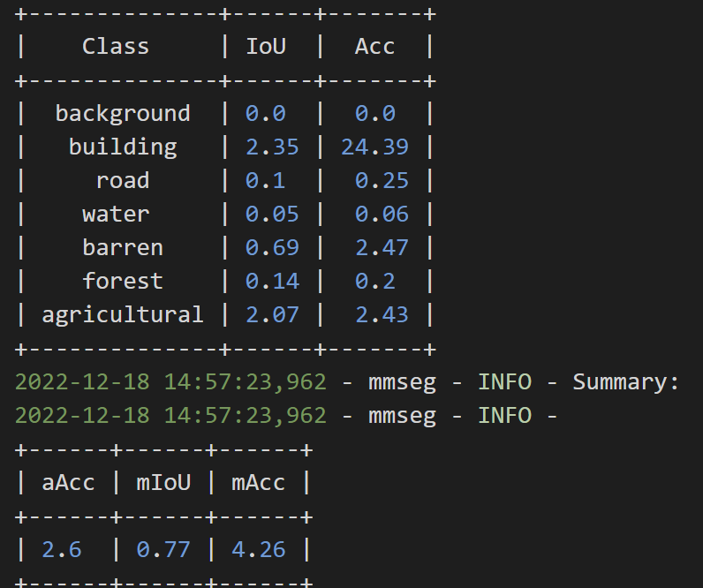The height and width of the screenshot is (588, 703).
Task: Click the barren Acc value 2.47
Action: (x=382, y=247)
